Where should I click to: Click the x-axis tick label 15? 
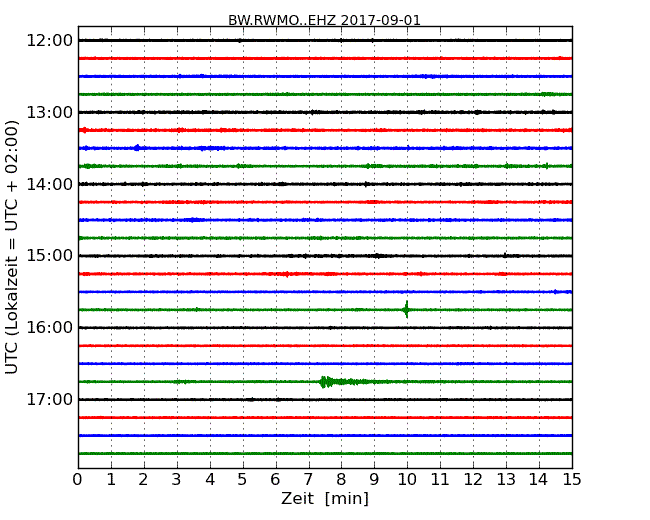pos(572,480)
